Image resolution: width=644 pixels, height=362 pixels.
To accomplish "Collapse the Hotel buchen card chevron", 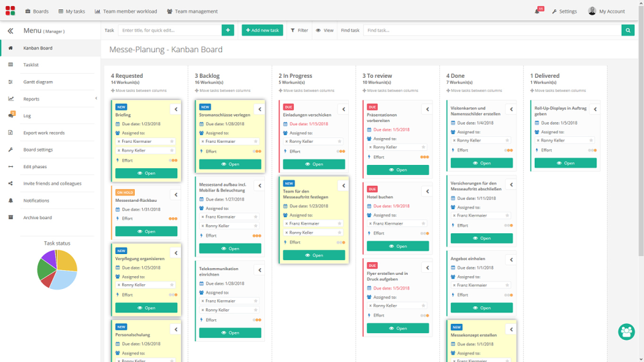I will tap(427, 191).
